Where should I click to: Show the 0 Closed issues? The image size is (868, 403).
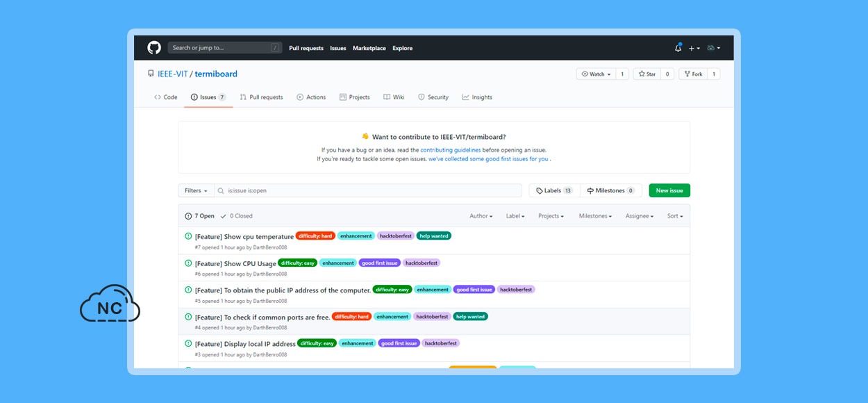tap(237, 216)
